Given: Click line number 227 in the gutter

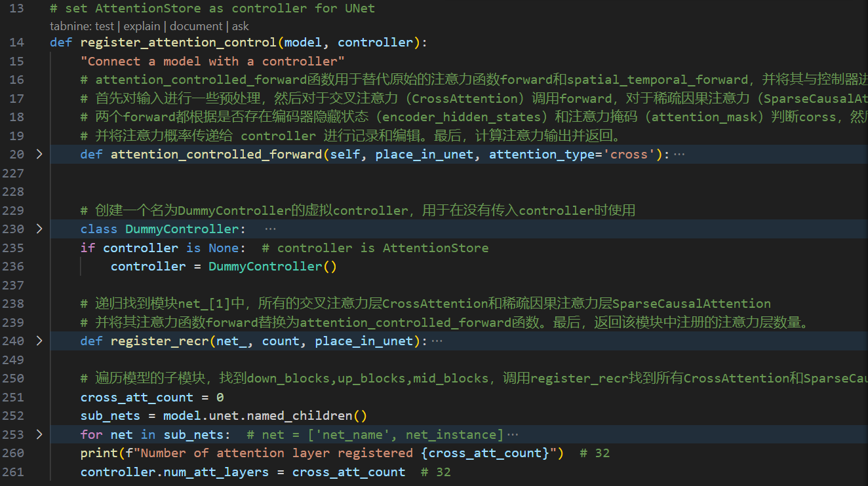Looking at the screenshot, I should pos(13,174).
